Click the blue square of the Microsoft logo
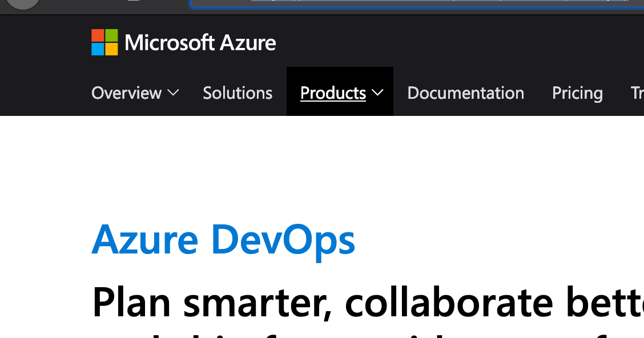This screenshot has height=338, width=644. (97, 49)
